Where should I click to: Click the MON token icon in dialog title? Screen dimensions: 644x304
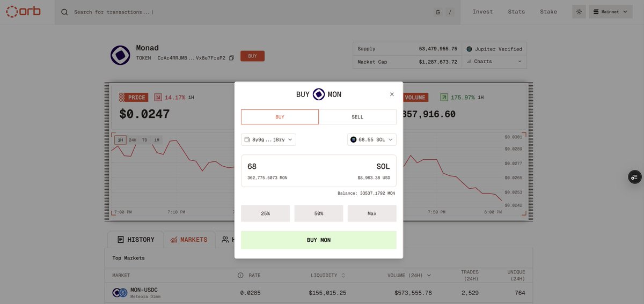click(x=319, y=94)
